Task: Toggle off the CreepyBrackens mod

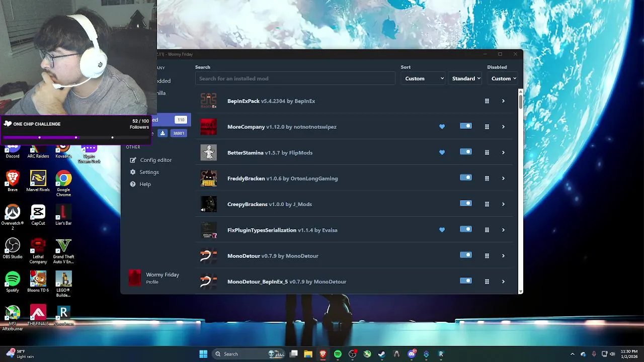Action: (466, 204)
